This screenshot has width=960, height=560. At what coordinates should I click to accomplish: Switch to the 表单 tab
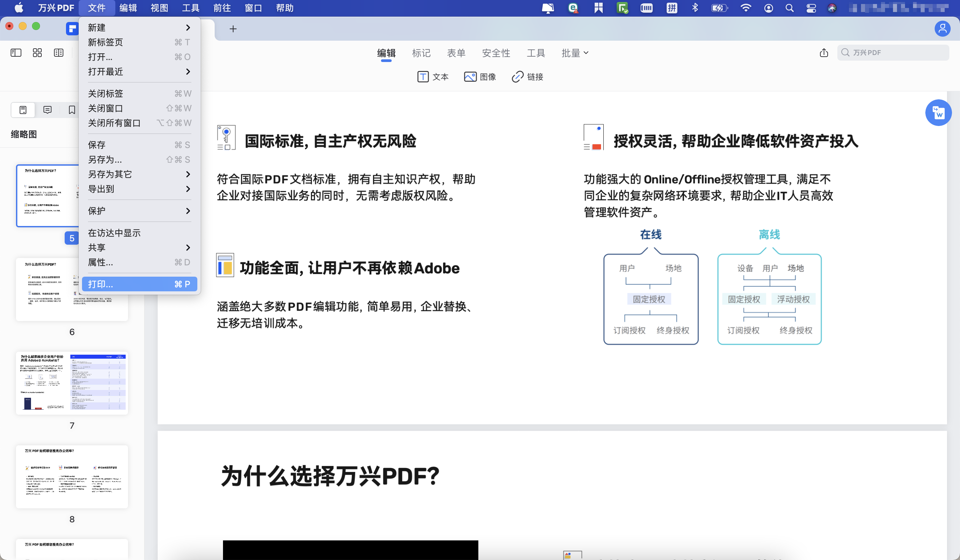click(x=456, y=53)
